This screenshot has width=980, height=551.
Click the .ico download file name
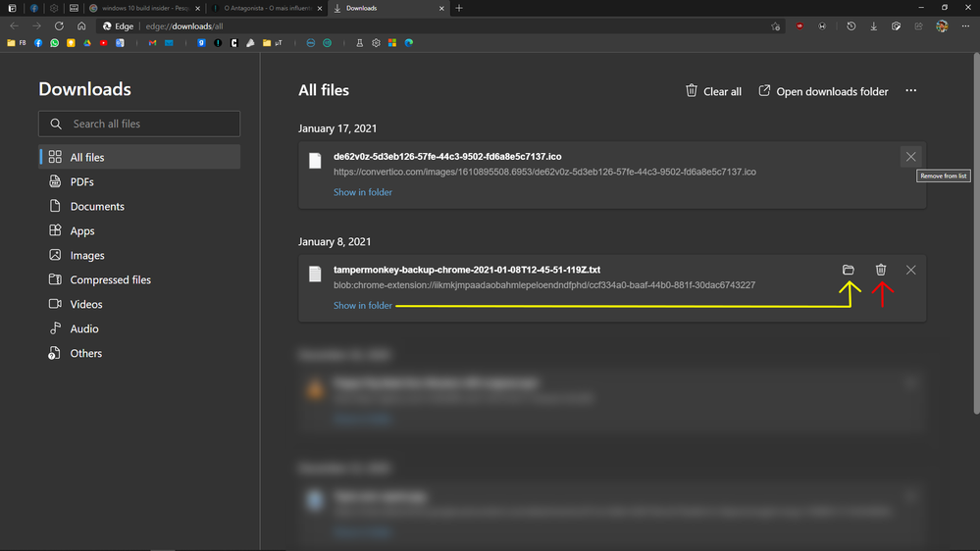tap(447, 156)
